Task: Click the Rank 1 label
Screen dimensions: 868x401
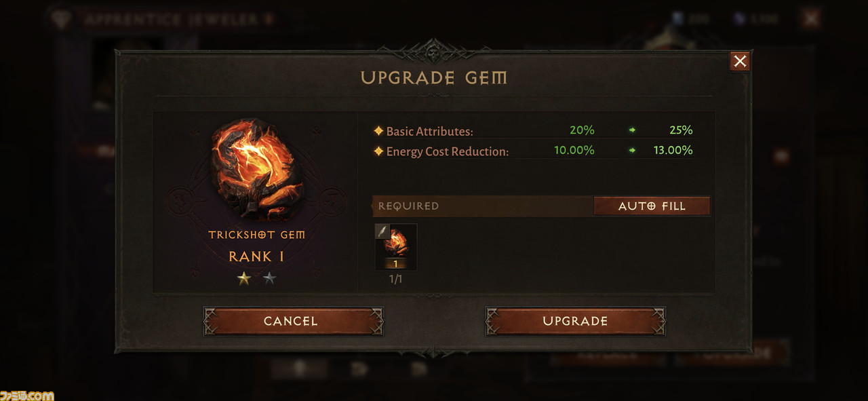Action: [x=256, y=256]
